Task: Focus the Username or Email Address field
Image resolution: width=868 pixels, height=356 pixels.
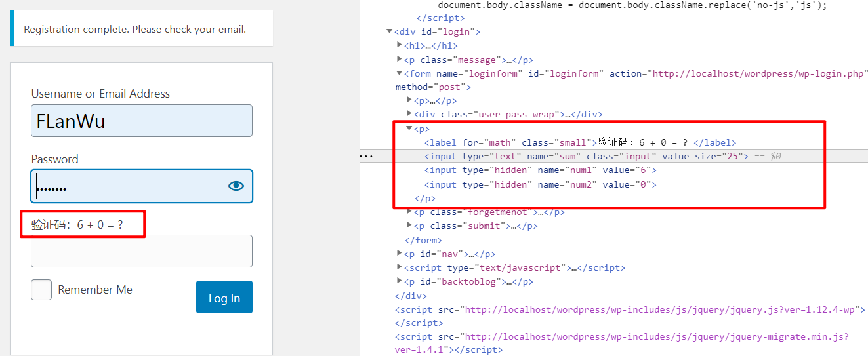Action: pos(142,121)
